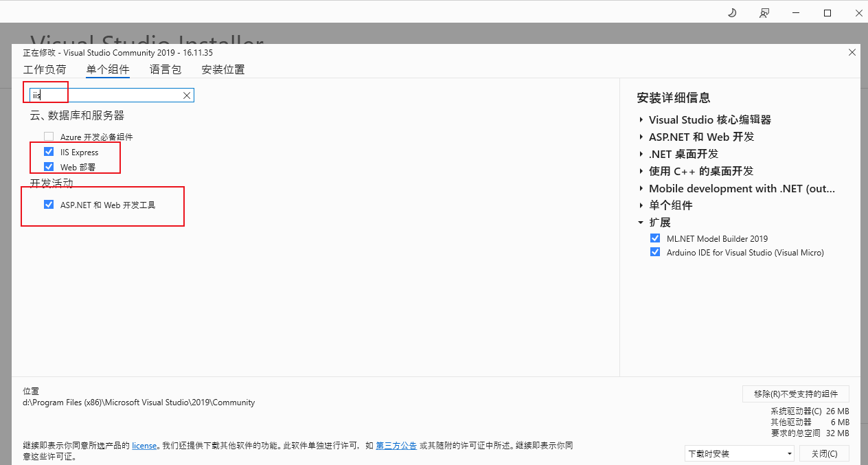Uncheck ASP.NET 和 Web 开发工具 checkbox

pos(49,204)
